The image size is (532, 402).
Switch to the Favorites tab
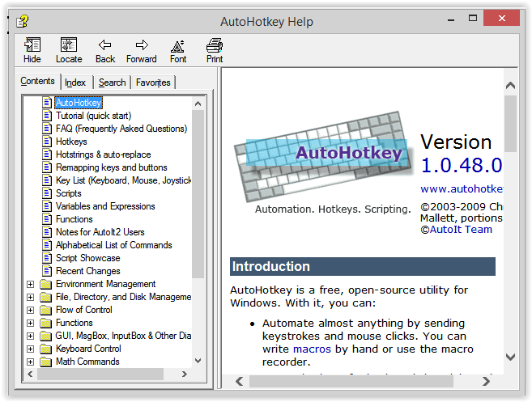[153, 83]
